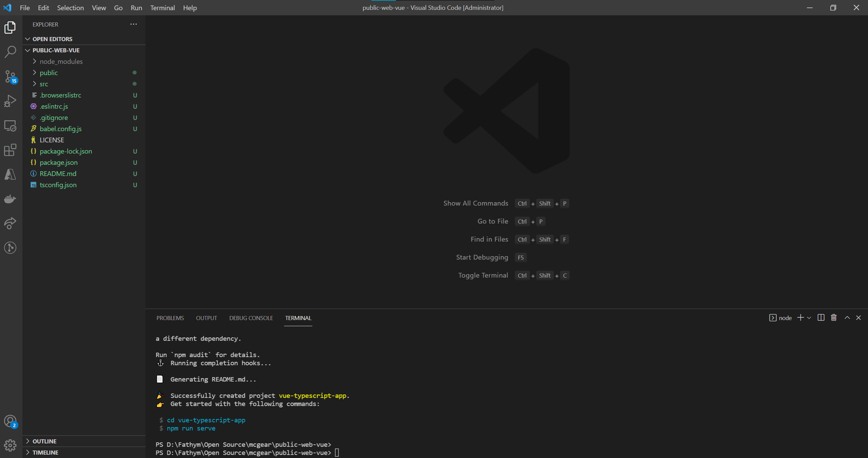Select the TERMINAL panel tab

click(298, 318)
